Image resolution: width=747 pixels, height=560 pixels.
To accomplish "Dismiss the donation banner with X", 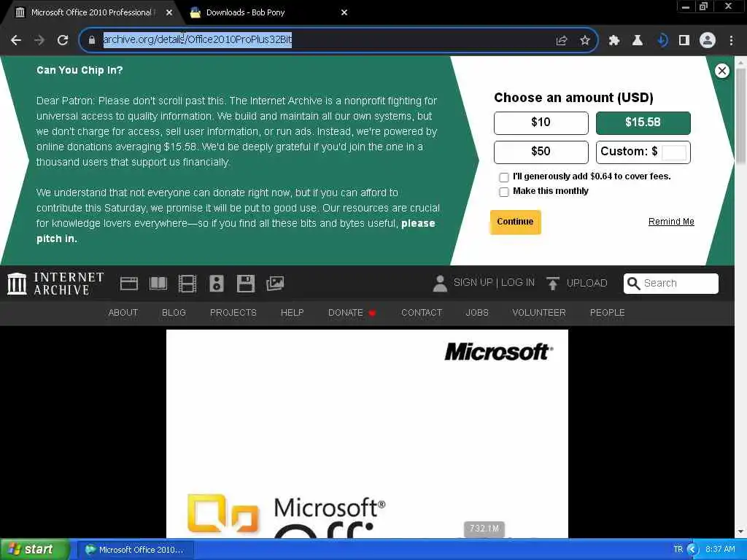I will tap(721, 71).
